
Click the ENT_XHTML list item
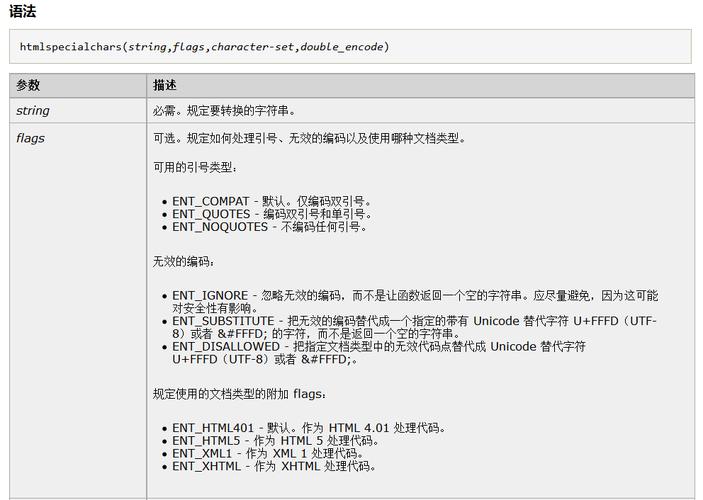274,466
